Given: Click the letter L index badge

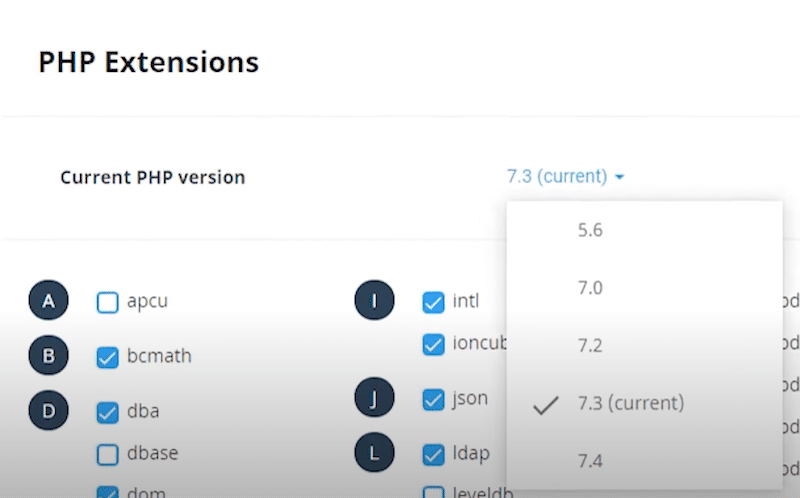Looking at the screenshot, I should pos(374,453).
